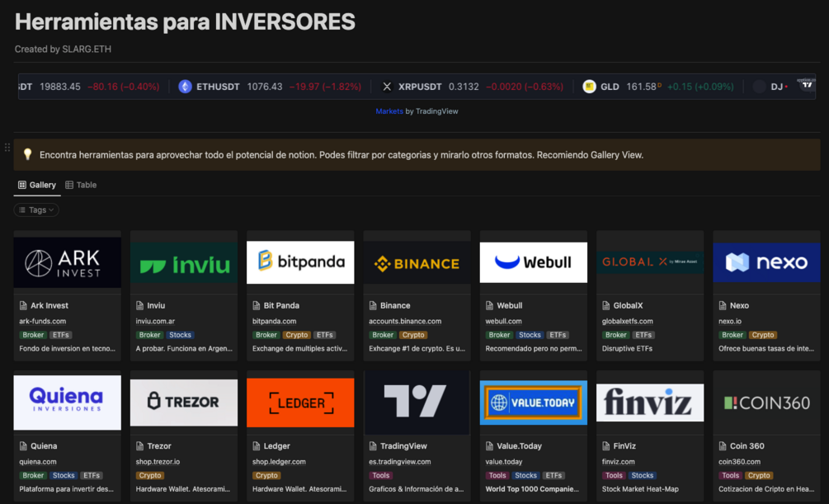
Task: Open the accounts.binance.com link
Action: pos(405,321)
